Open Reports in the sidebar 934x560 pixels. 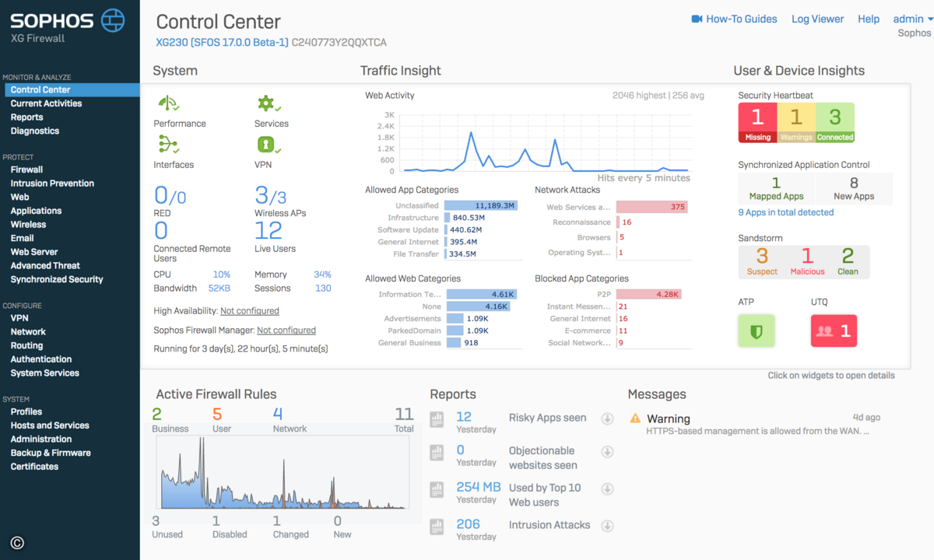click(x=26, y=117)
